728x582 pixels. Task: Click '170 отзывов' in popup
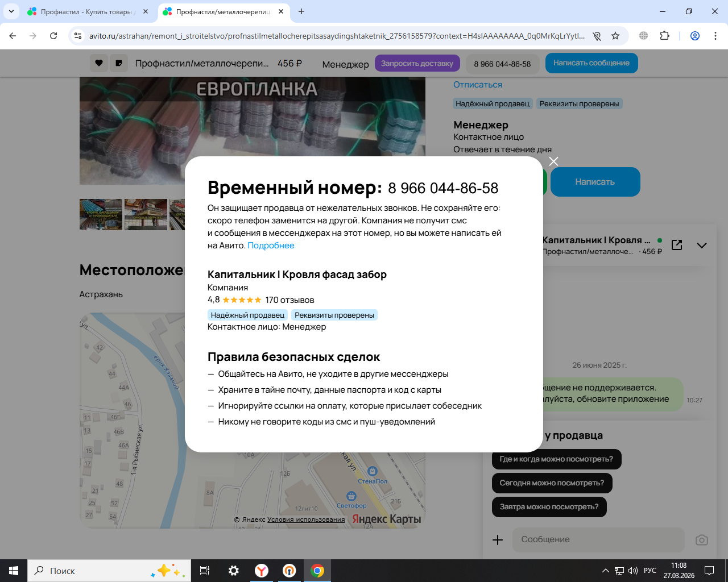coord(289,300)
